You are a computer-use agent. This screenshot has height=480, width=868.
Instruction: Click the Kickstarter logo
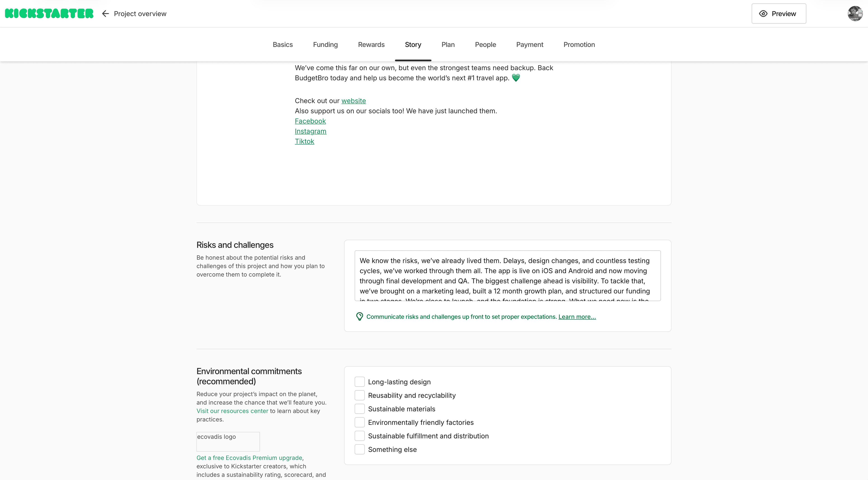[49, 14]
